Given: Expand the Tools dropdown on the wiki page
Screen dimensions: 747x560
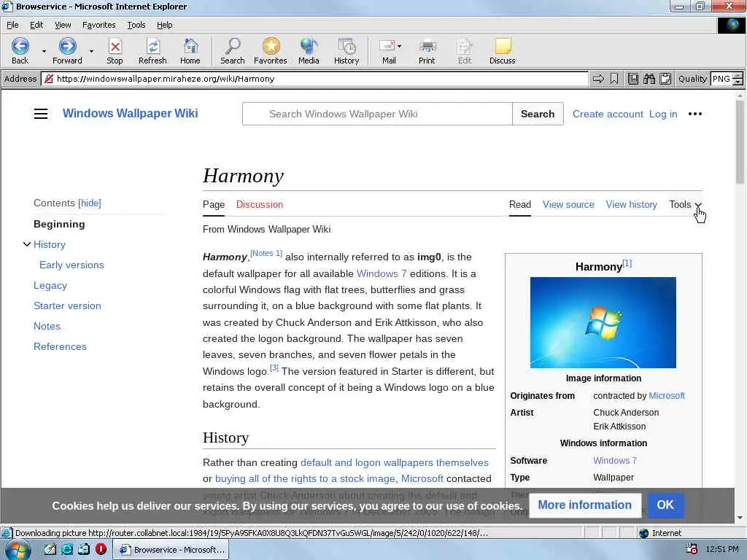Looking at the screenshot, I should pyautogui.click(x=685, y=204).
